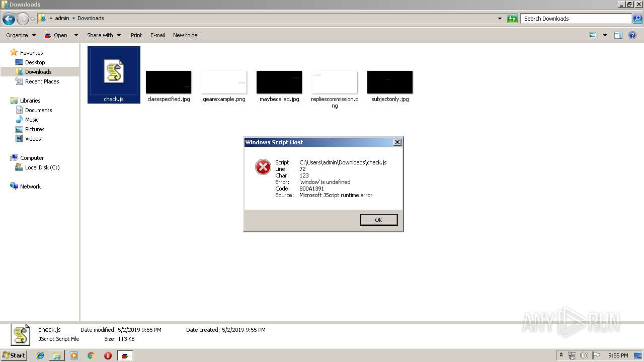Click the Opera taskbar icon

[108, 355]
